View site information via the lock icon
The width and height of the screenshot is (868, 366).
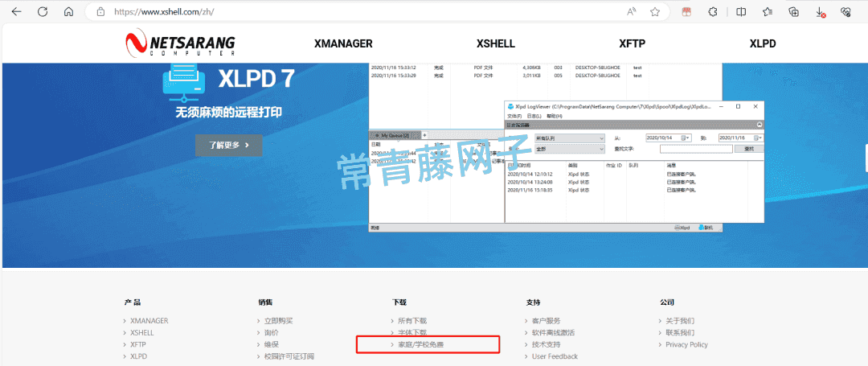click(x=100, y=11)
